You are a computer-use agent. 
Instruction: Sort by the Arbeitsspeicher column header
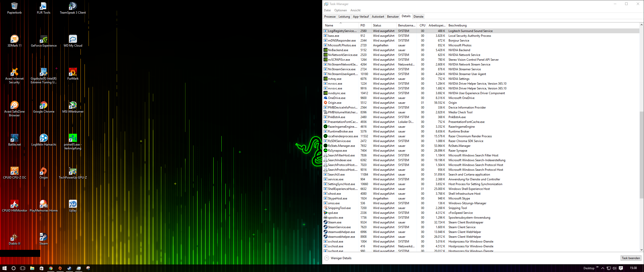tap(437, 25)
